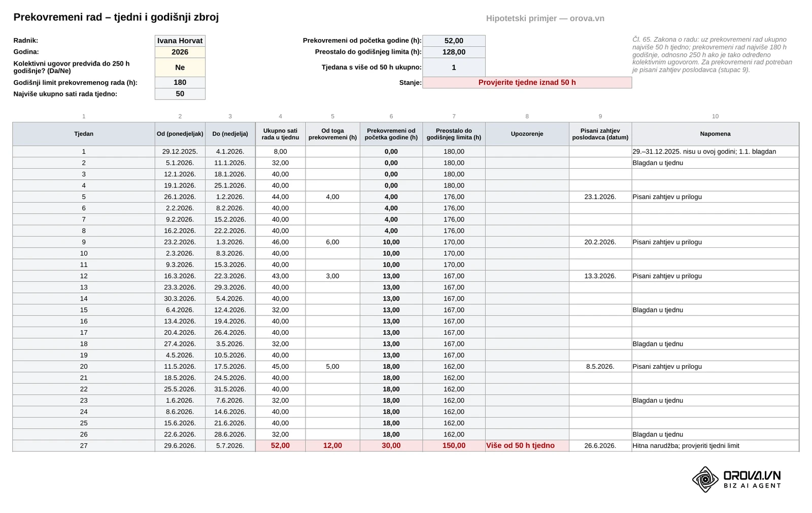Viewport: 812px width, 513px height.
Task: Select the start date 29.12.2025.
Action: (x=180, y=151)
